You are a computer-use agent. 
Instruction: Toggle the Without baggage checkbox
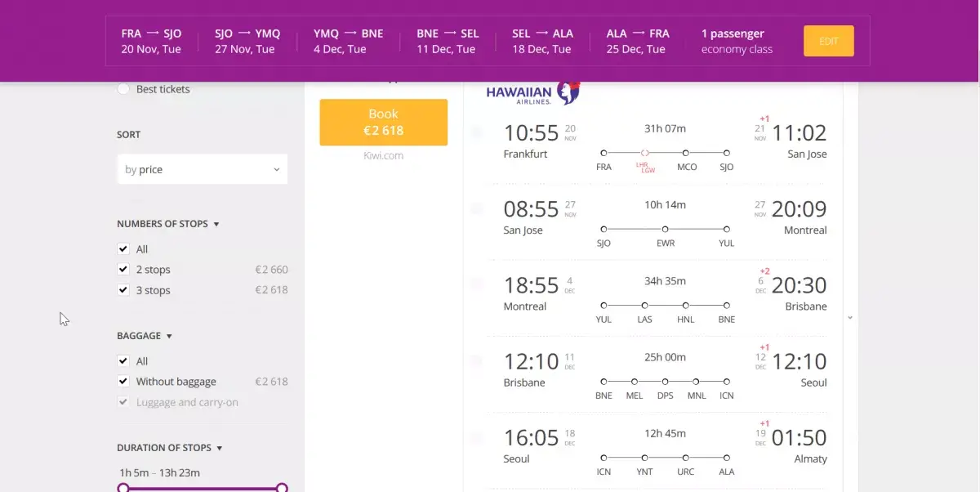pos(123,381)
